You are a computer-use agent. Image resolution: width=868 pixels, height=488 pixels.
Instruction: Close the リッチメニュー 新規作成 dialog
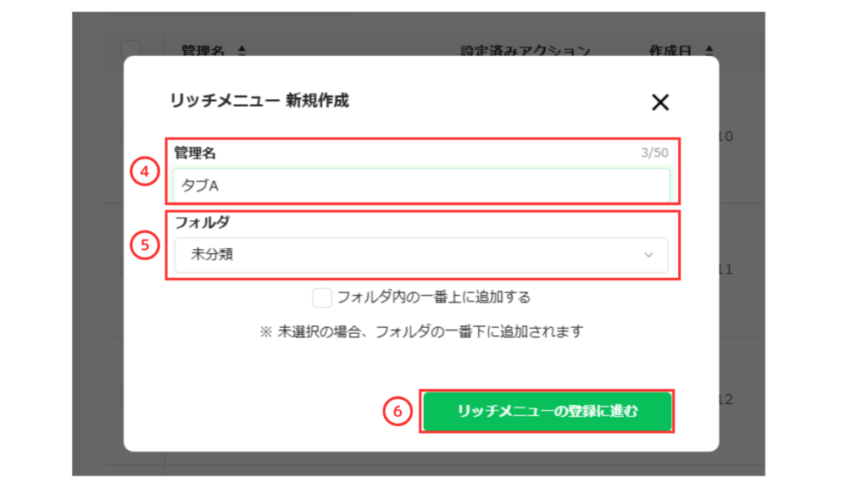coord(660,103)
